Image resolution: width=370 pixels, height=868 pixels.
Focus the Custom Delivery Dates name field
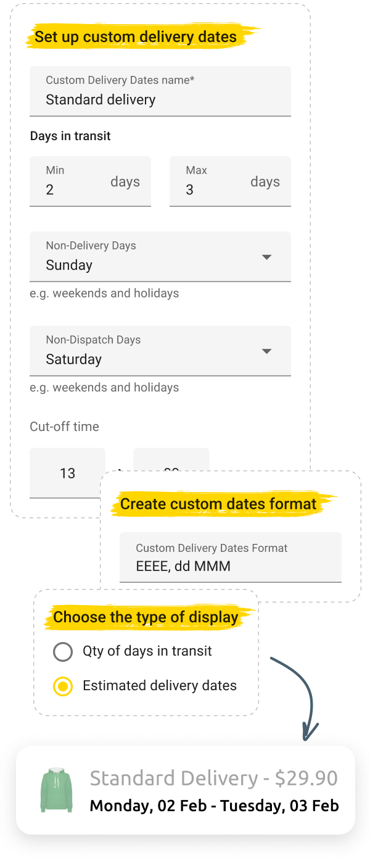point(160,91)
